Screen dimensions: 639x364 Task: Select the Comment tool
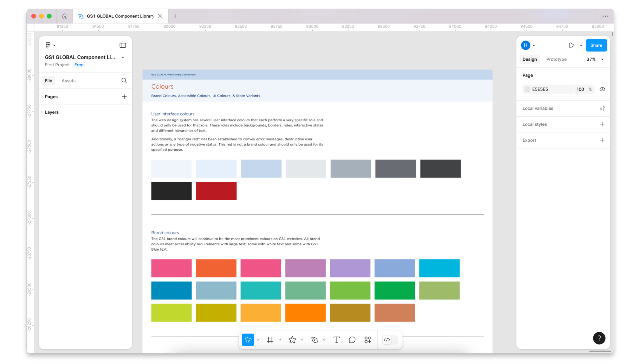tap(352, 340)
